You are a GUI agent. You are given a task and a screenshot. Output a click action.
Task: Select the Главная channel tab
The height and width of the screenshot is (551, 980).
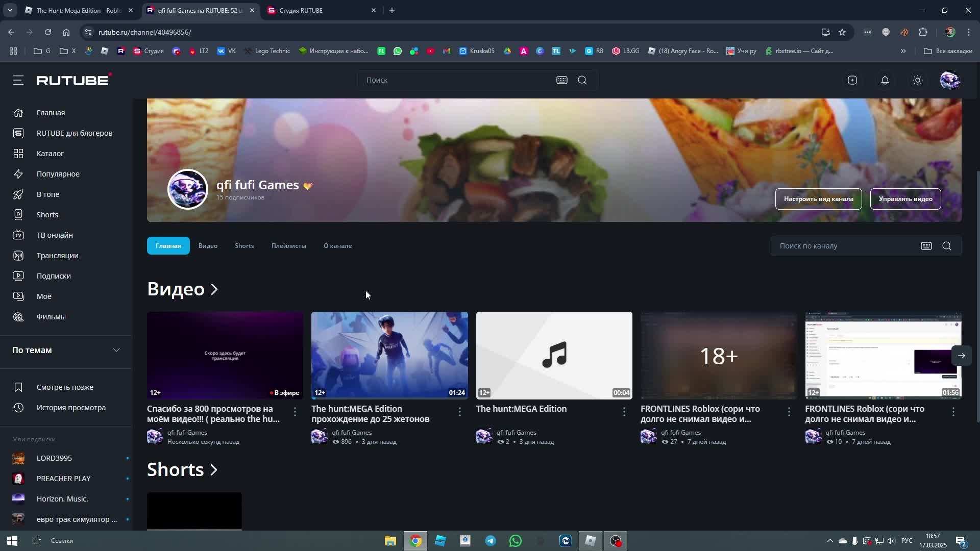coord(168,246)
